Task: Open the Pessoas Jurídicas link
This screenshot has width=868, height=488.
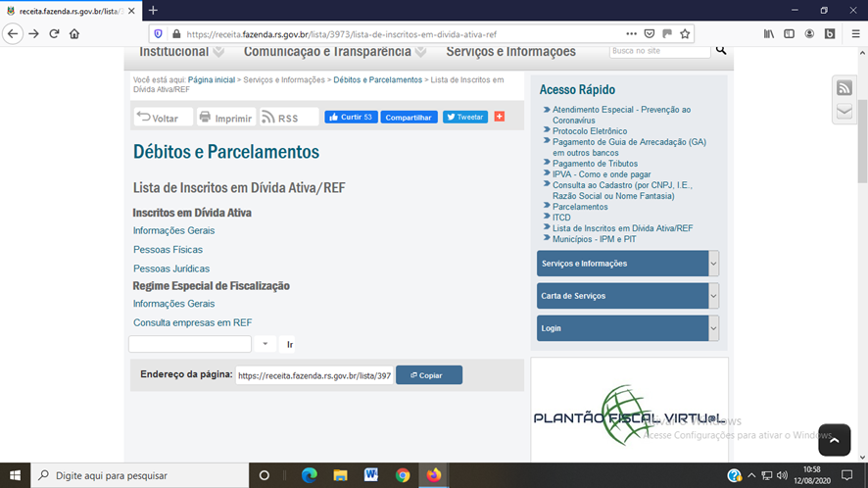Action: (171, 268)
